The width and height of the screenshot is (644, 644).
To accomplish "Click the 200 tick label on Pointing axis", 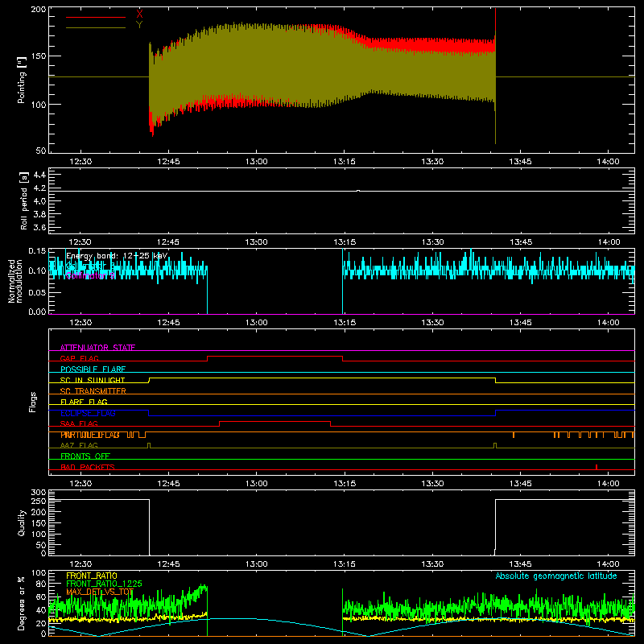I will click(39, 9).
